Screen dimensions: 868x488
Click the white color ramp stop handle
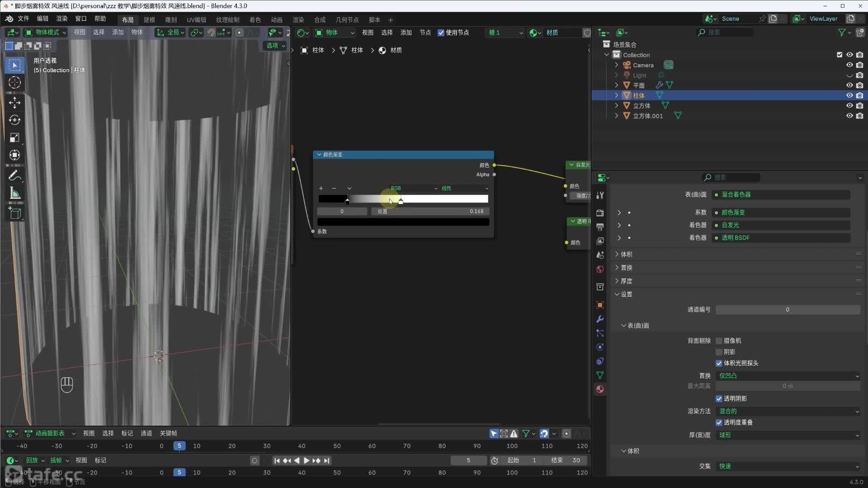tap(401, 201)
